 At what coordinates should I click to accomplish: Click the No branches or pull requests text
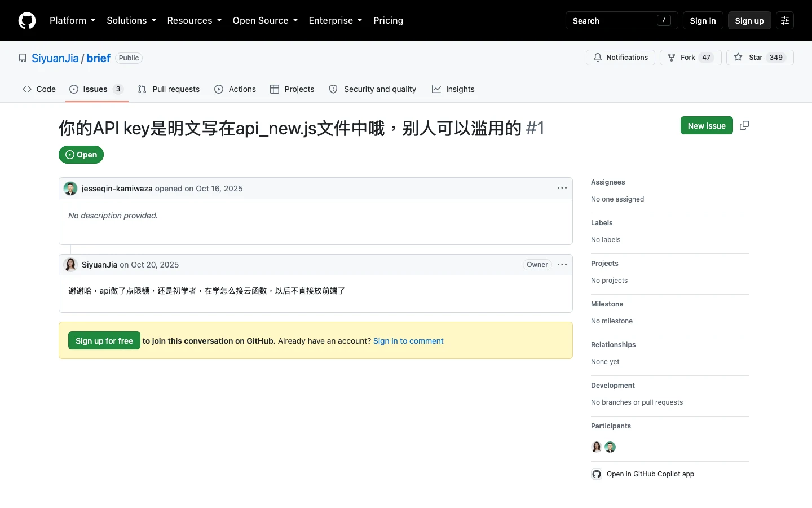pyautogui.click(x=637, y=402)
